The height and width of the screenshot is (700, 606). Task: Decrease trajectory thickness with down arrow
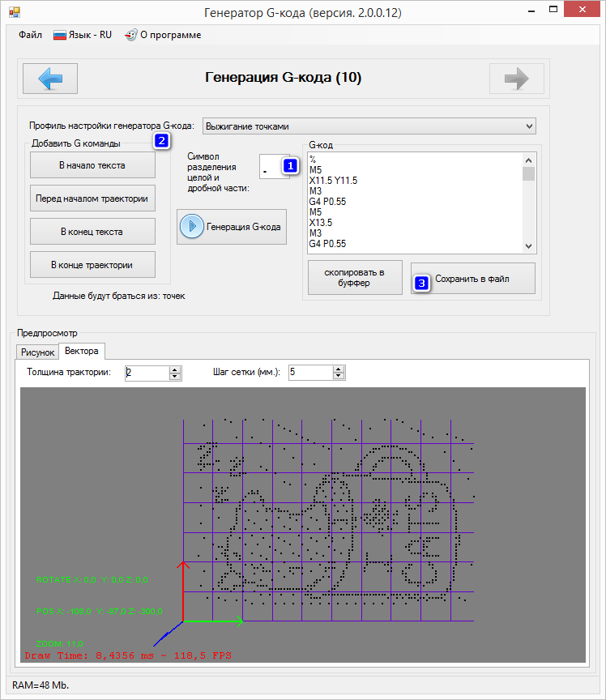(175, 377)
